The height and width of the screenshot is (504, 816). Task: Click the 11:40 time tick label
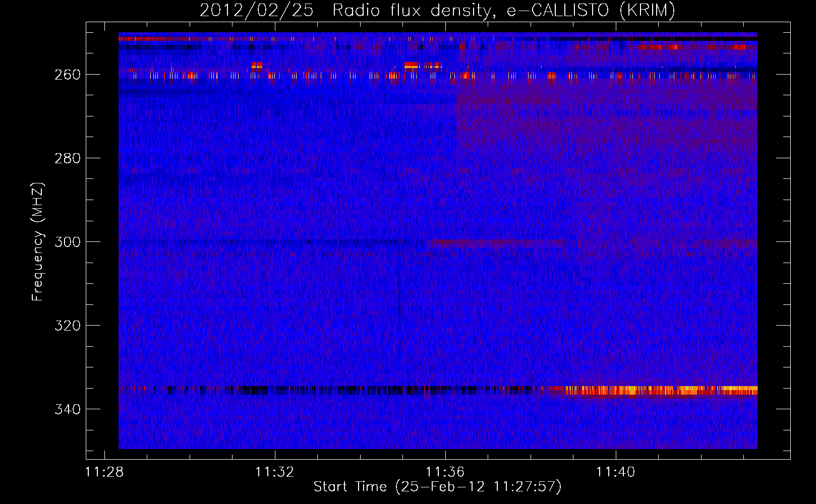click(x=616, y=472)
